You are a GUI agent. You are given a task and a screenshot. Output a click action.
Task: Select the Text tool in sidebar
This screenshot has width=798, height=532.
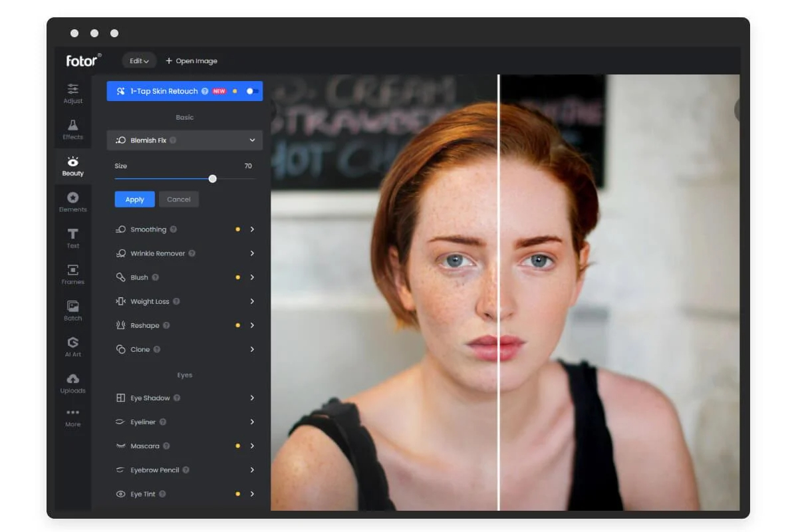coord(73,237)
